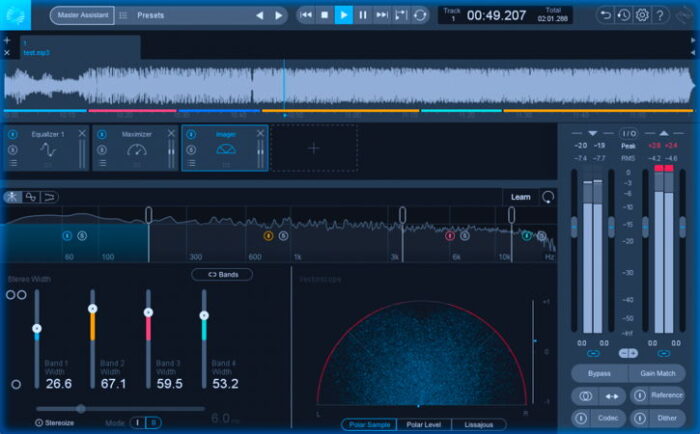Screen dimensions: 700x434
Task: Toggle loop playback icon
Action: (x=420, y=15)
